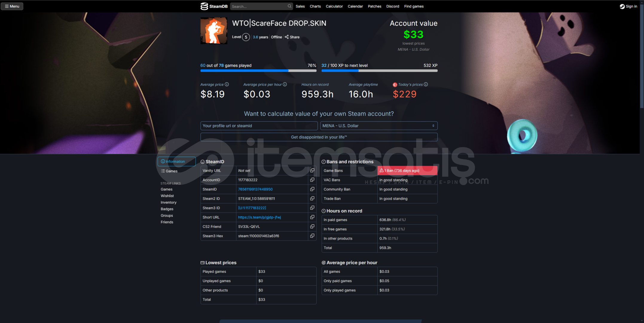
Task: Click the CS2 Friend code SV33L-QEVL
Action: pyautogui.click(x=249, y=227)
